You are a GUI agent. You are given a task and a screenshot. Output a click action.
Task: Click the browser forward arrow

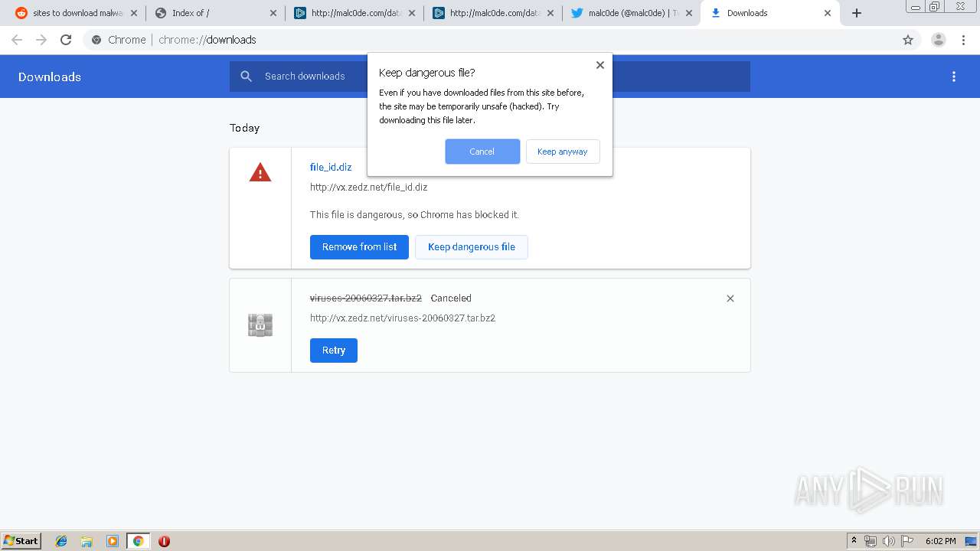point(41,40)
